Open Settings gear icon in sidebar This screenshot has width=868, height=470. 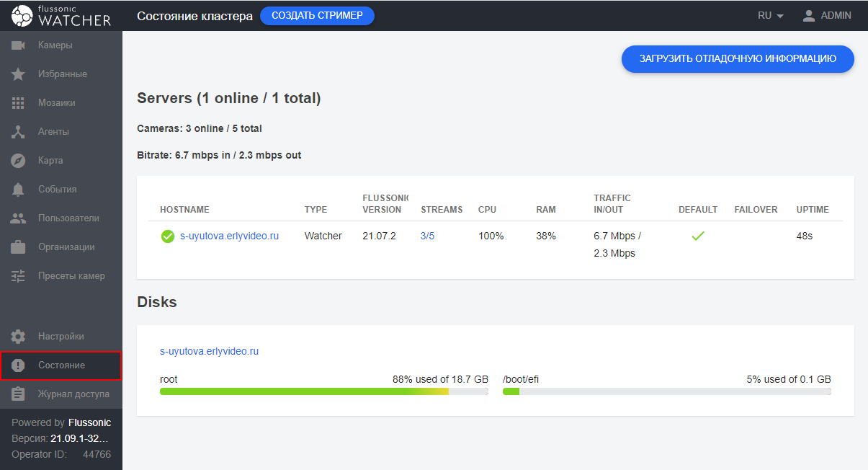tap(19, 337)
